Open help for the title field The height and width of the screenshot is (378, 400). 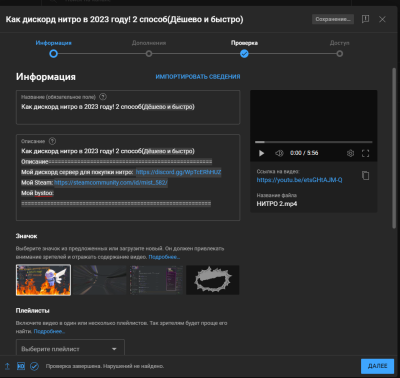(x=103, y=97)
